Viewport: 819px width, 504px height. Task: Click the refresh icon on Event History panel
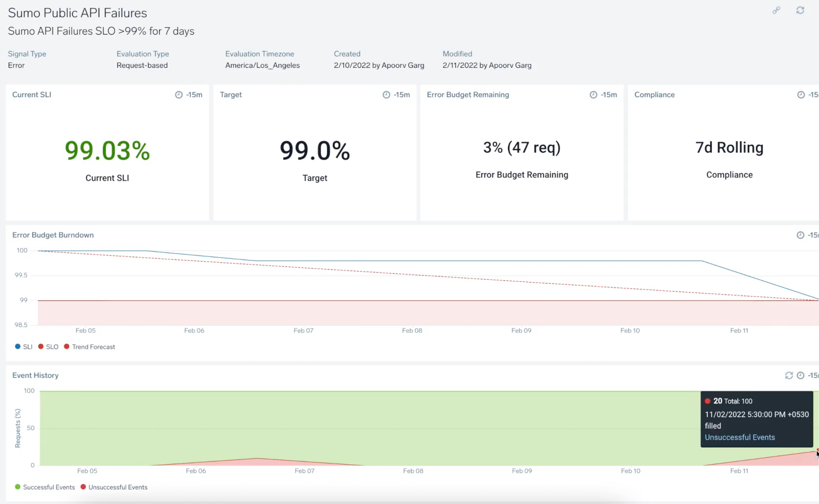(789, 375)
